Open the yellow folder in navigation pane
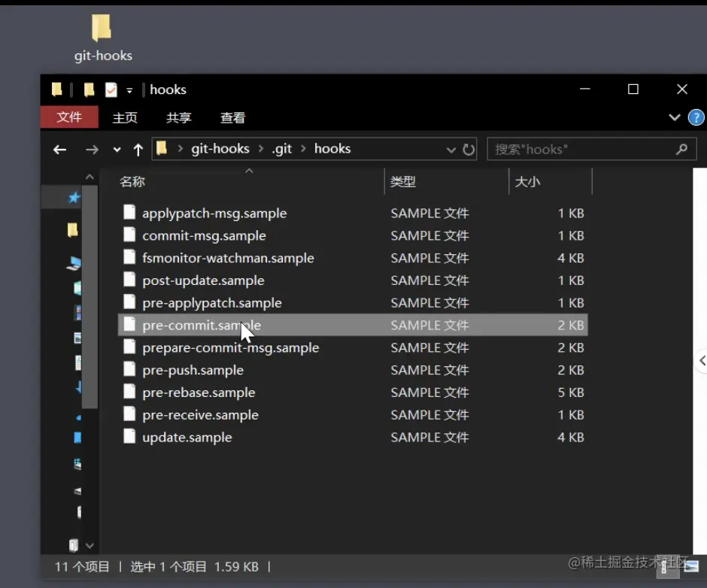This screenshot has height=588, width=707. (72, 230)
